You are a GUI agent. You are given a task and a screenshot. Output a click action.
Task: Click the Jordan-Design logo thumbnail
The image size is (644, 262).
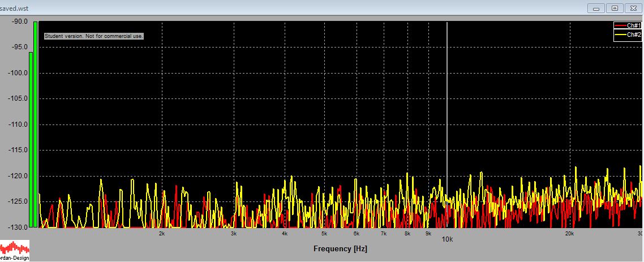[15, 251]
